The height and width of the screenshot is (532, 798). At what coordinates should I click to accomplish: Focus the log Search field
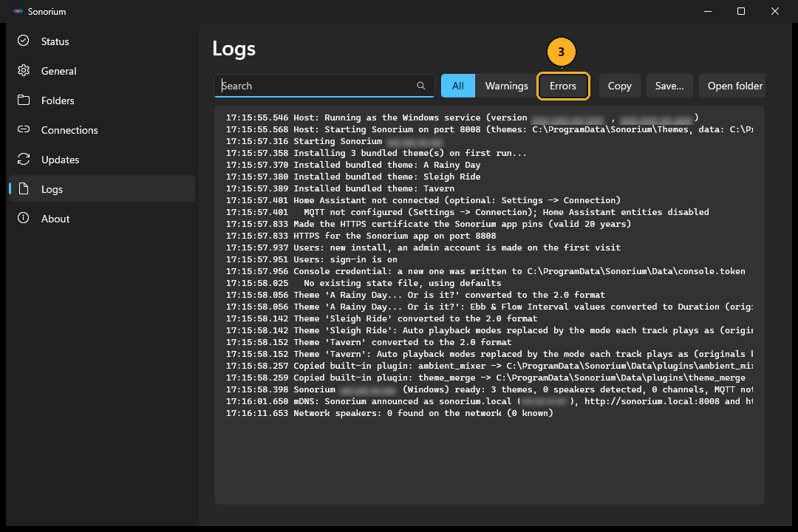[x=324, y=86]
